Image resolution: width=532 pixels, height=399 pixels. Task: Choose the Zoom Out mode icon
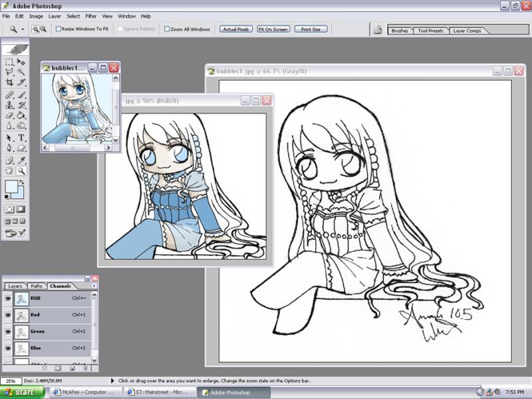(43, 29)
